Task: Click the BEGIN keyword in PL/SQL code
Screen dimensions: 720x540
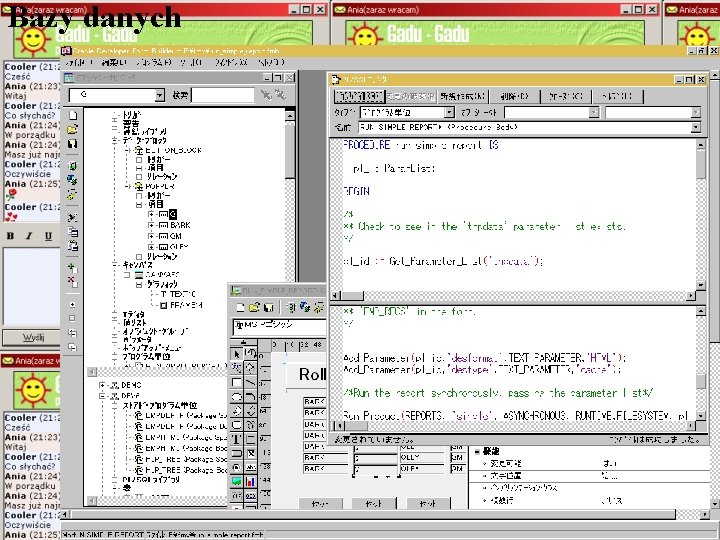Action: pyautogui.click(x=357, y=191)
